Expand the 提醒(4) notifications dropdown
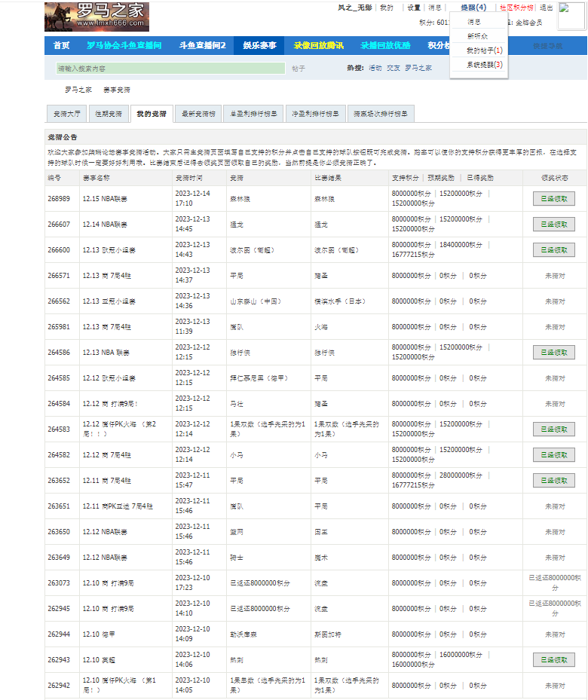588x700 pixels. pos(473,8)
